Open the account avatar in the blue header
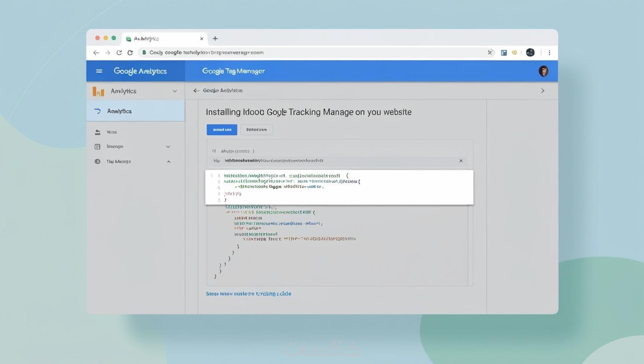This screenshot has height=364, width=644. point(543,71)
